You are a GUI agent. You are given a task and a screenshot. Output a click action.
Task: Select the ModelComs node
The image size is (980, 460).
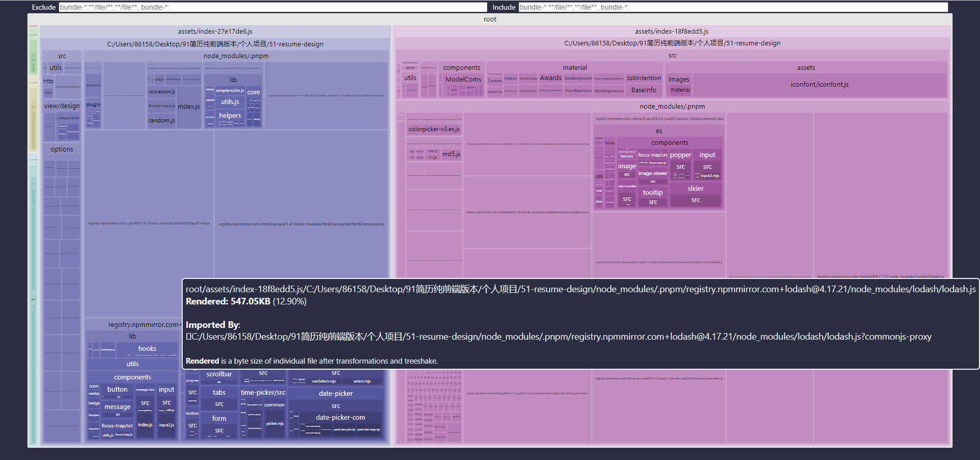(x=463, y=80)
